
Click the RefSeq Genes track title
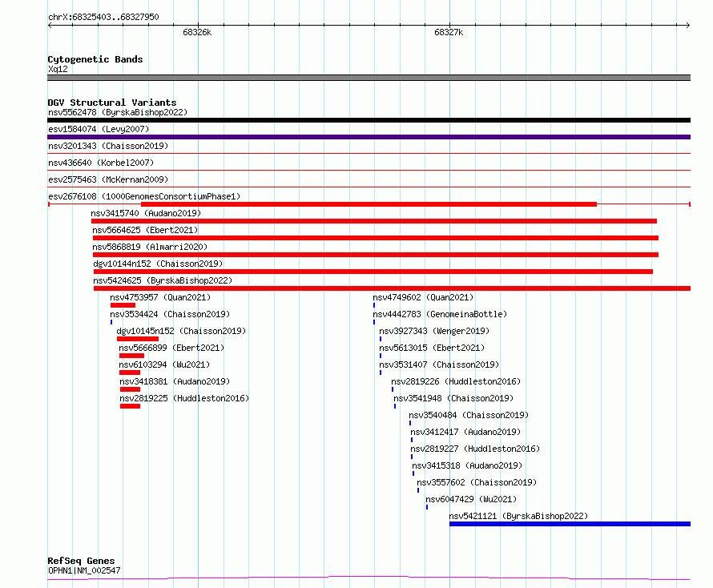pyautogui.click(x=82, y=562)
